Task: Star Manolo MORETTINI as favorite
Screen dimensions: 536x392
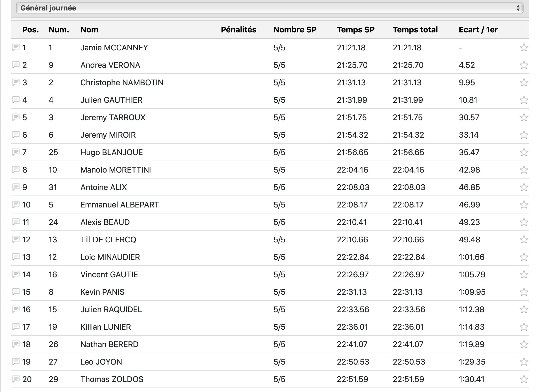Action: [524, 170]
